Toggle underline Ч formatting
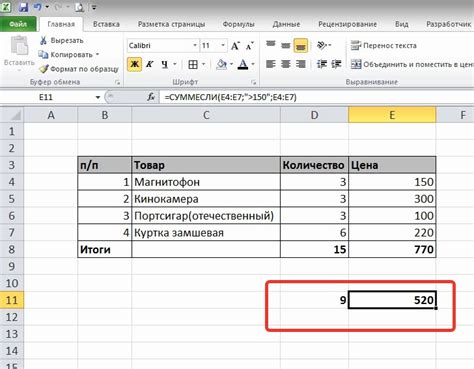The height and width of the screenshot is (369, 474). coord(164,64)
